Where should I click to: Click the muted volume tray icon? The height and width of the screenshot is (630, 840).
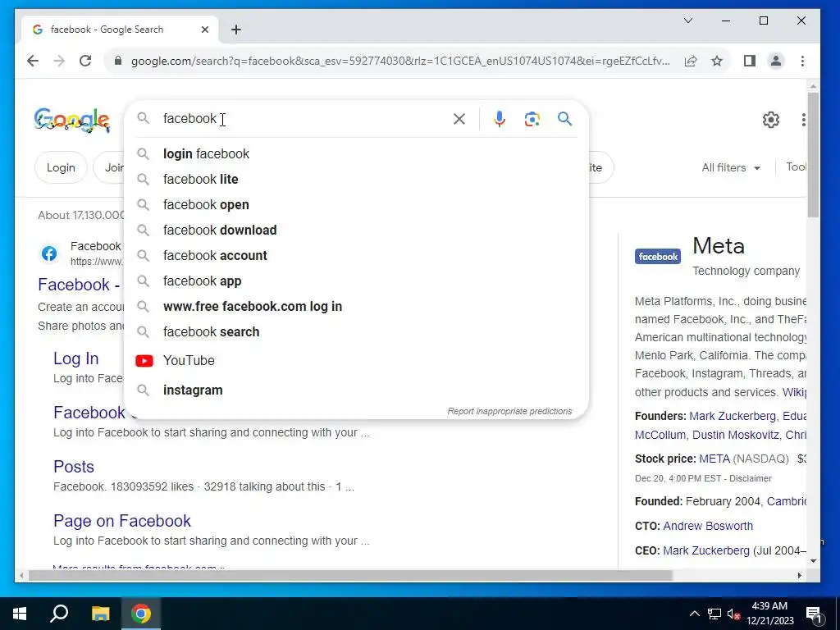(733, 614)
